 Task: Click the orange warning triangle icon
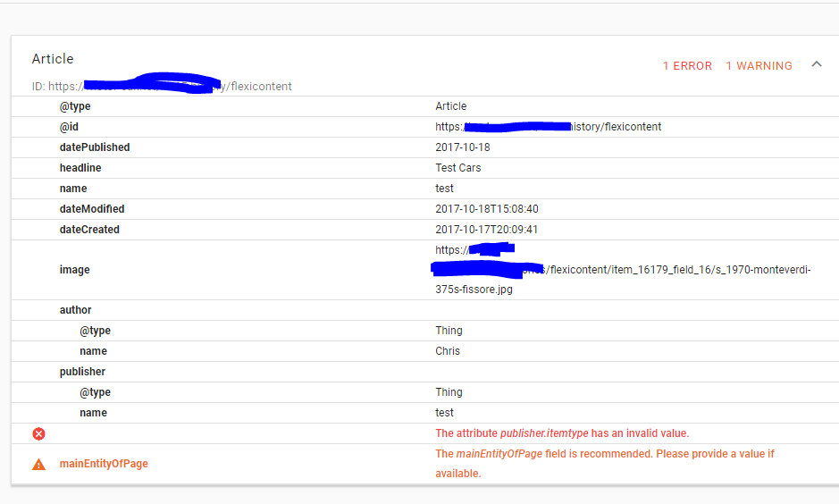pyautogui.click(x=38, y=465)
